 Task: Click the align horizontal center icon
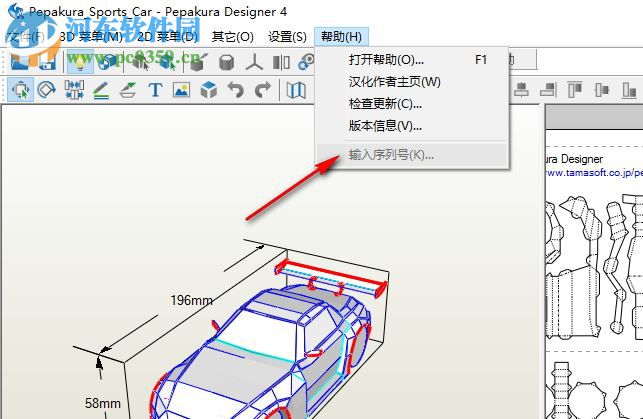(521, 89)
